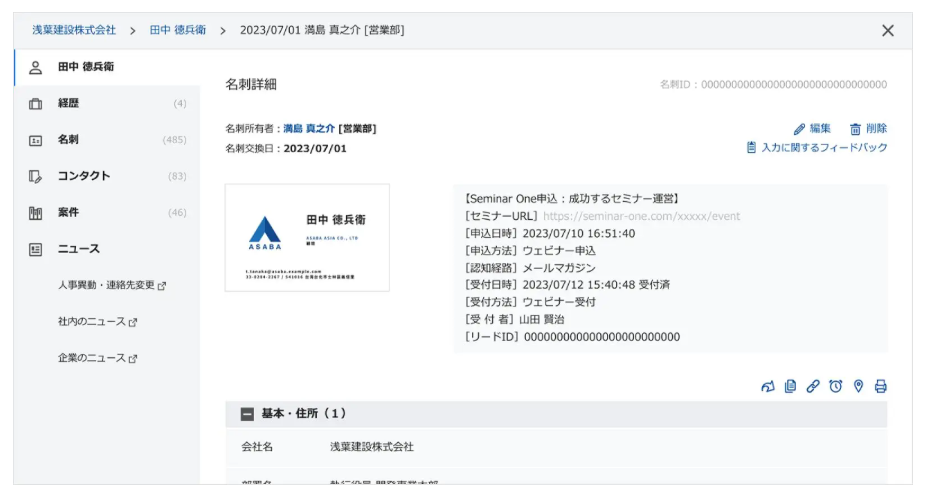Click the pencil icon for 編集
The height and width of the screenshot is (490, 925).
(x=799, y=129)
